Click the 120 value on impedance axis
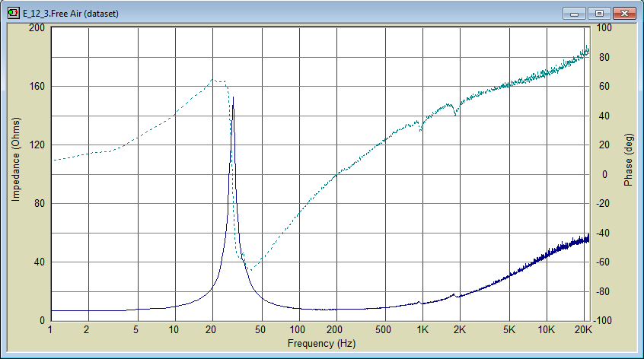 coord(37,145)
